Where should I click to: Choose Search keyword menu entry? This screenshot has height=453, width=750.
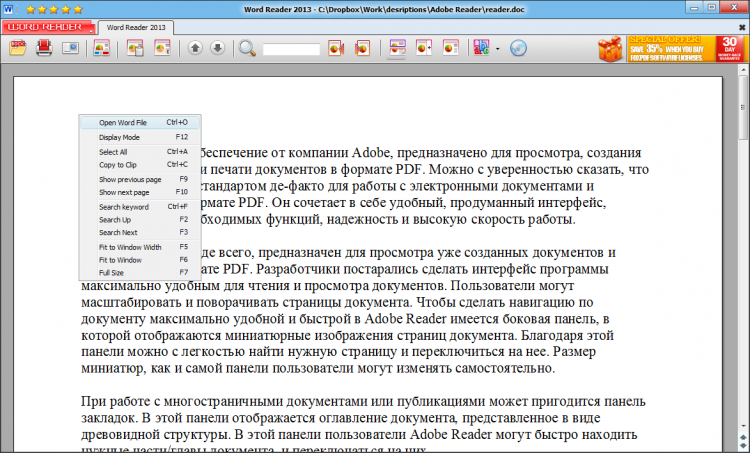(140, 207)
